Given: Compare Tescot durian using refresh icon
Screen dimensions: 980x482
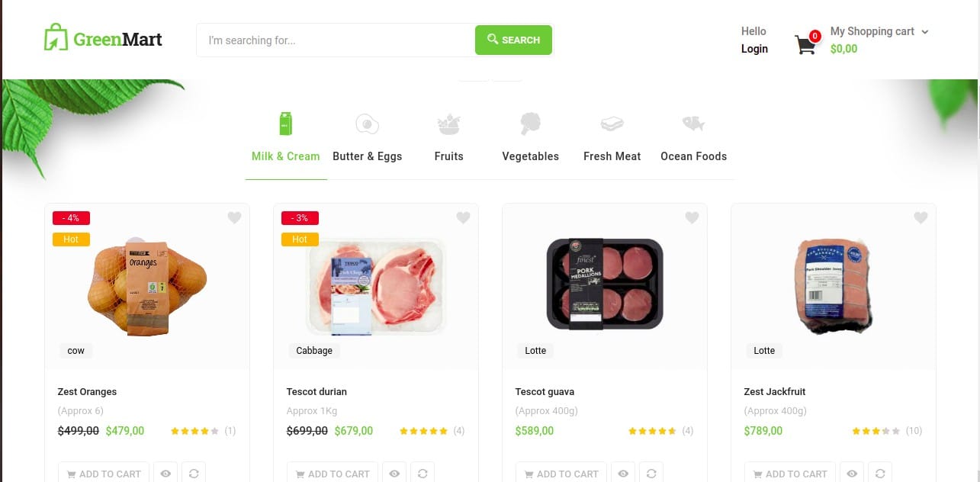Looking at the screenshot, I should click(423, 474).
